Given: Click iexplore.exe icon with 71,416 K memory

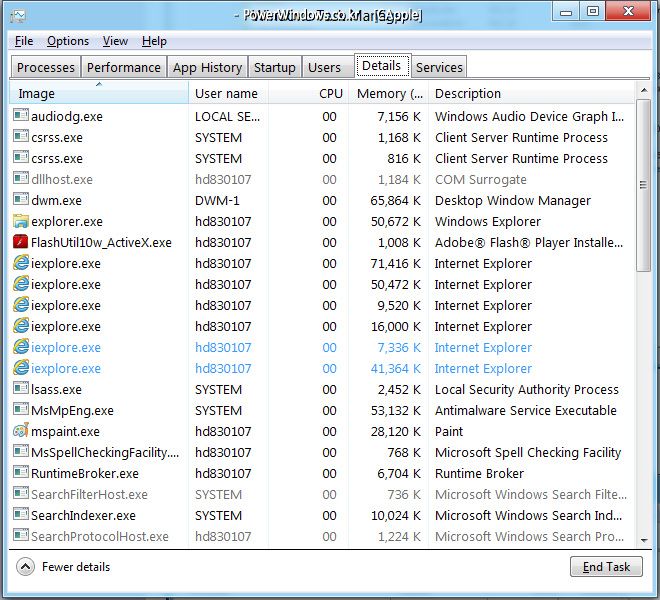Looking at the screenshot, I should tap(21, 262).
